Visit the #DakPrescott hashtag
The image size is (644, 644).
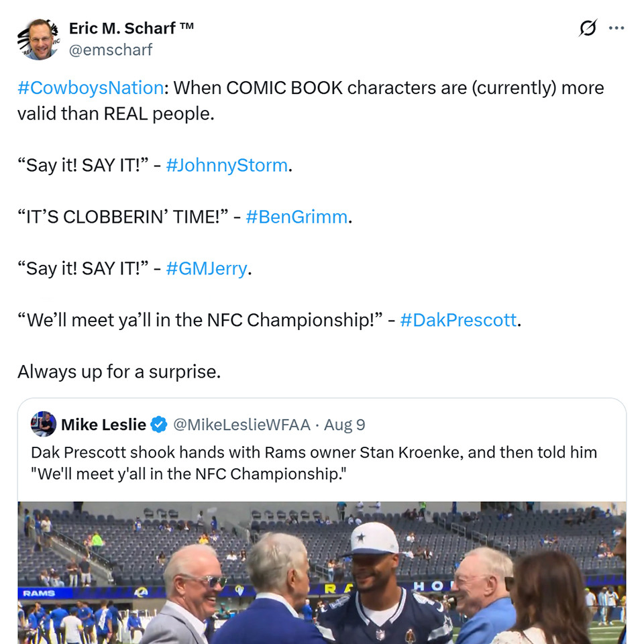[x=458, y=320]
